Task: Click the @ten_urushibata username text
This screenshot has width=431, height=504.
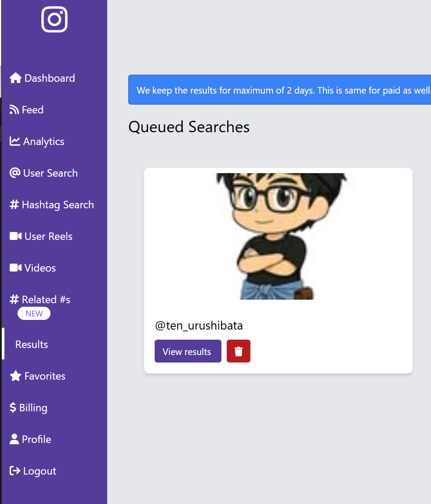Action: (x=199, y=326)
